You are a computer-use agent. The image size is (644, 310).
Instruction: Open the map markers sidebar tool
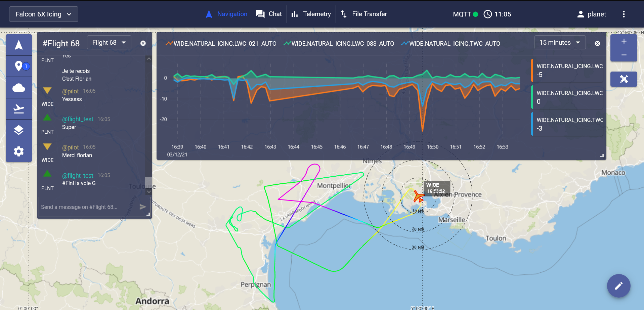tap(19, 66)
